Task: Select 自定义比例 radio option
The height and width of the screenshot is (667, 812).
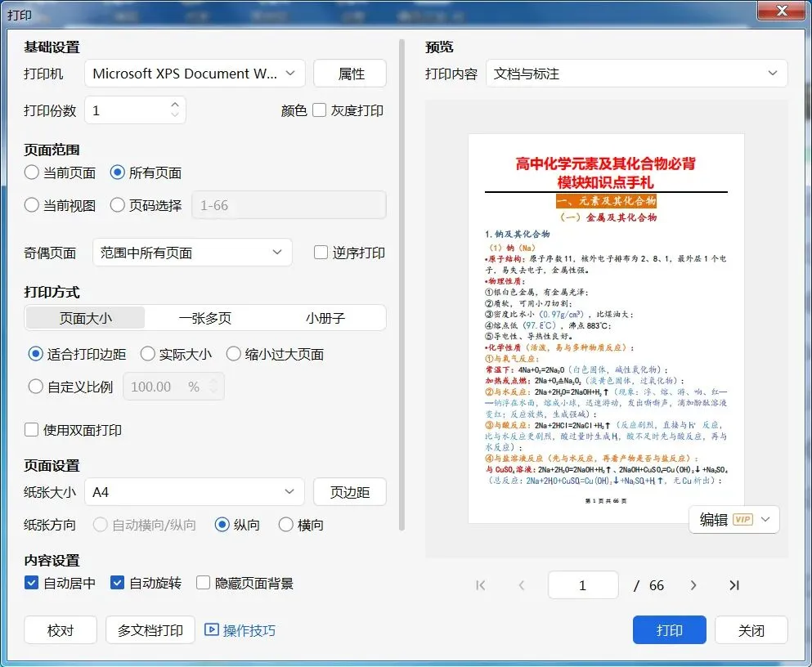Action: coord(35,387)
